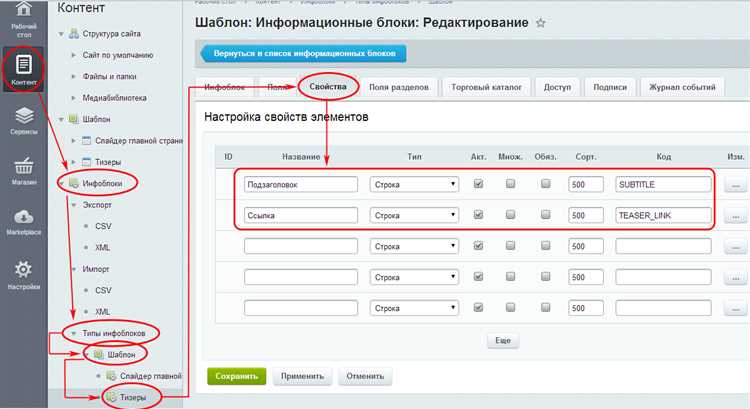The image size is (750, 409).
Task: Toggle Обяз. checkbox for Подзаголовок
Action: pos(545,184)
